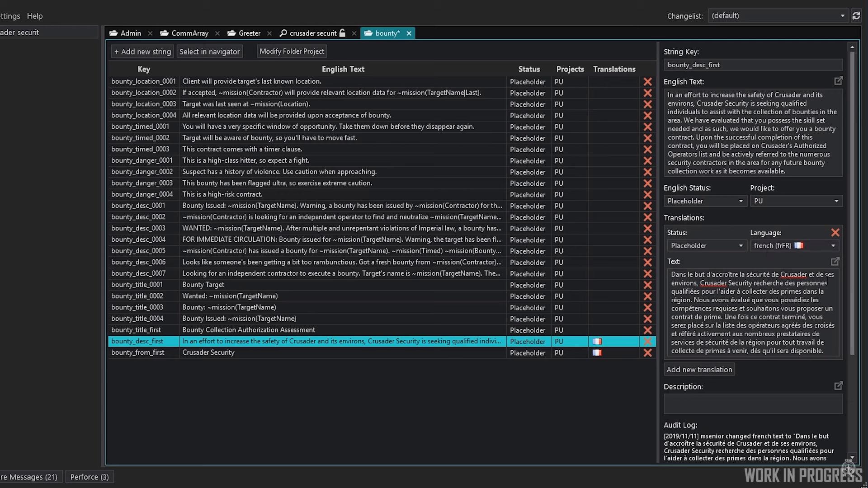Switch to the CommArray tab
The width and height of the screenshot is (868, 488).
[184, 33]
